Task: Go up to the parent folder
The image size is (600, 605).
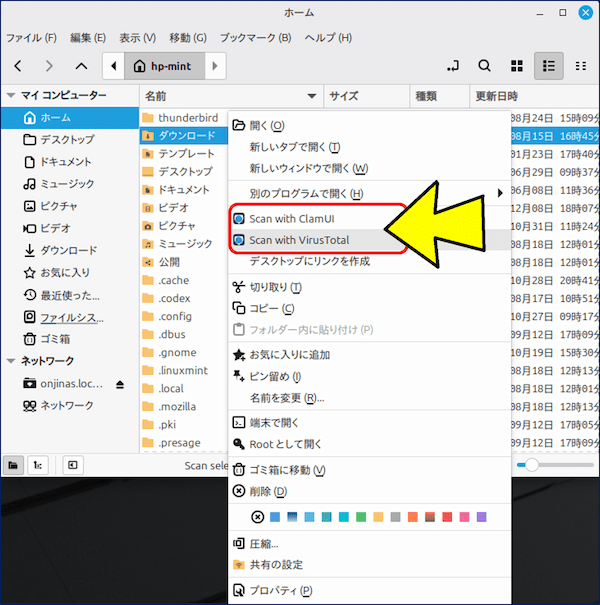Action: 81,66
